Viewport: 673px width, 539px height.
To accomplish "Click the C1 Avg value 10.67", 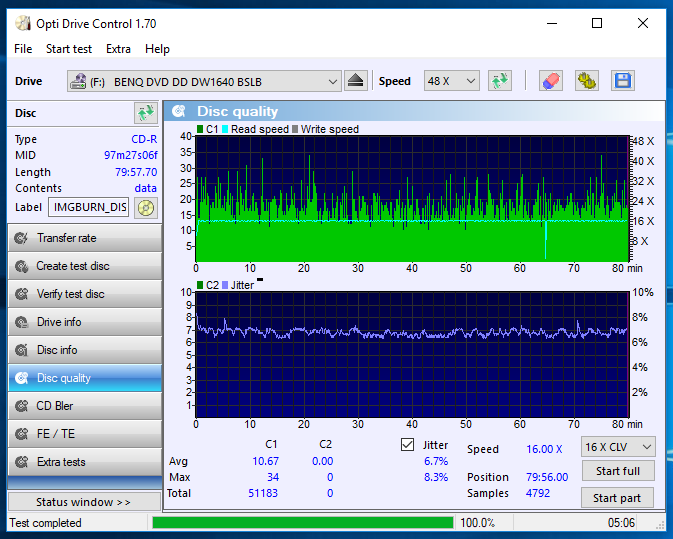I will click(x=265, y=461).
